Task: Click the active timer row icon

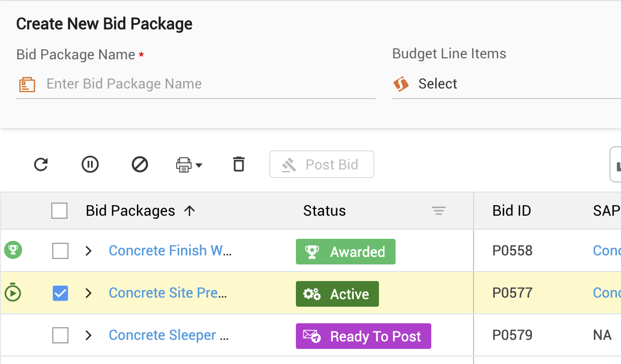Action: pyautogui.click(x=13, y=293)
